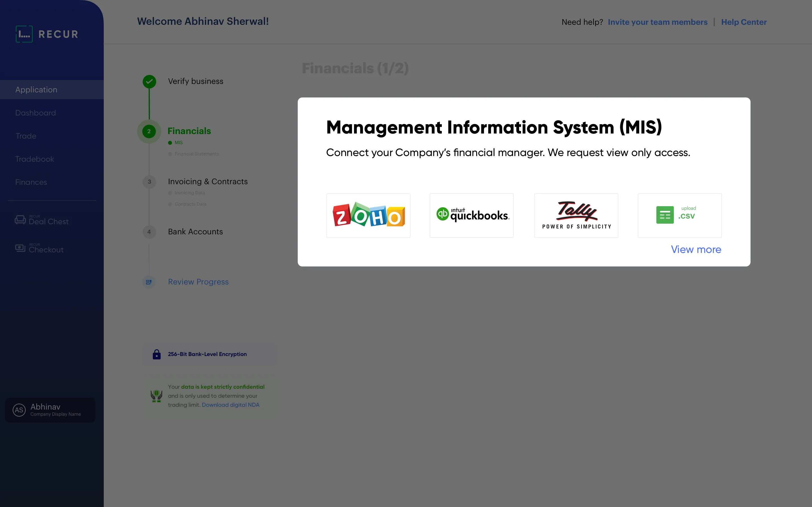Select the Zoho integration tile
812x507 pixels.
click(x=368, y=215)
